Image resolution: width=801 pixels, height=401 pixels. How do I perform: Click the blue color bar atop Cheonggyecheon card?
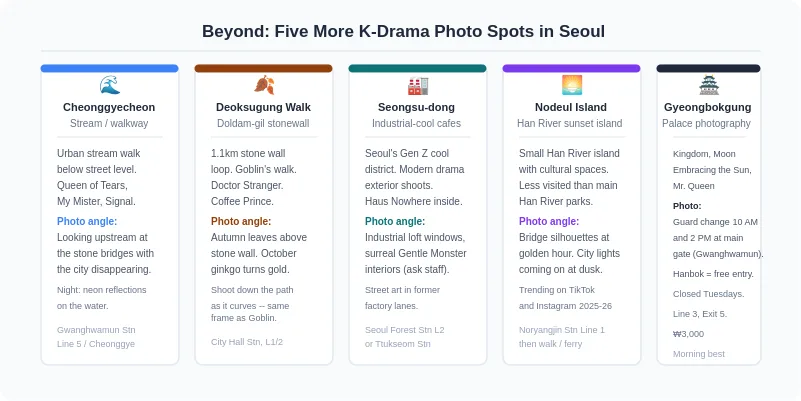110,68
